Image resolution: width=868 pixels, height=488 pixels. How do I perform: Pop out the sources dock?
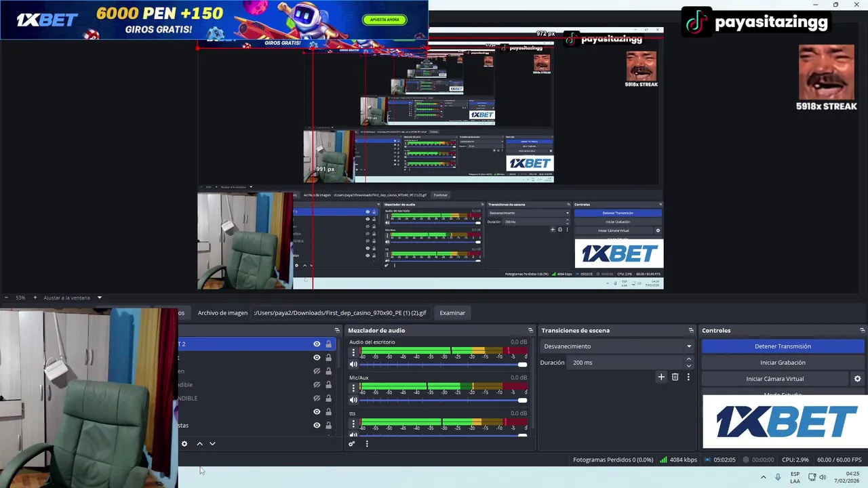tap(337, 330)
